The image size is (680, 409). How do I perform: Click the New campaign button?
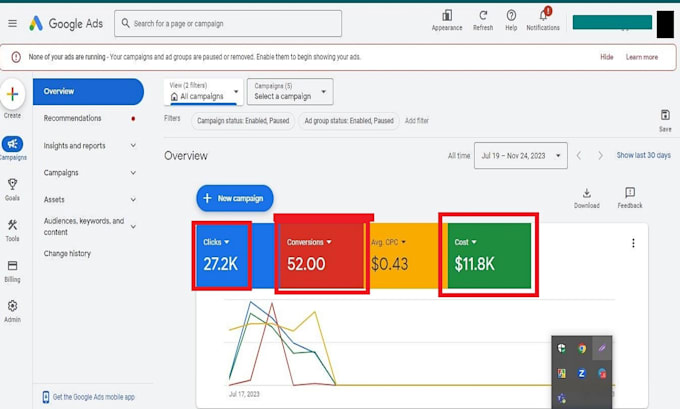[235, 198]
